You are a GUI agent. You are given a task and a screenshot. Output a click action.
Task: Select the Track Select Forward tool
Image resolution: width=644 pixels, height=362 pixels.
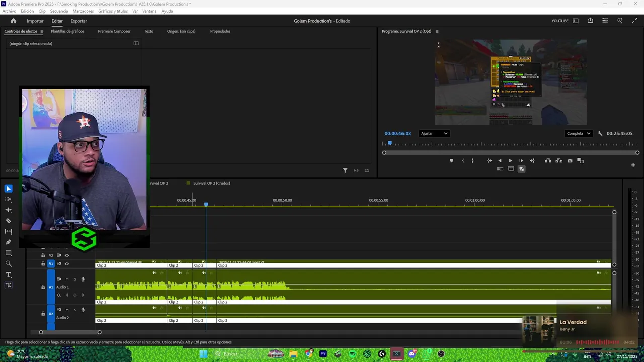tap(8, 199)
